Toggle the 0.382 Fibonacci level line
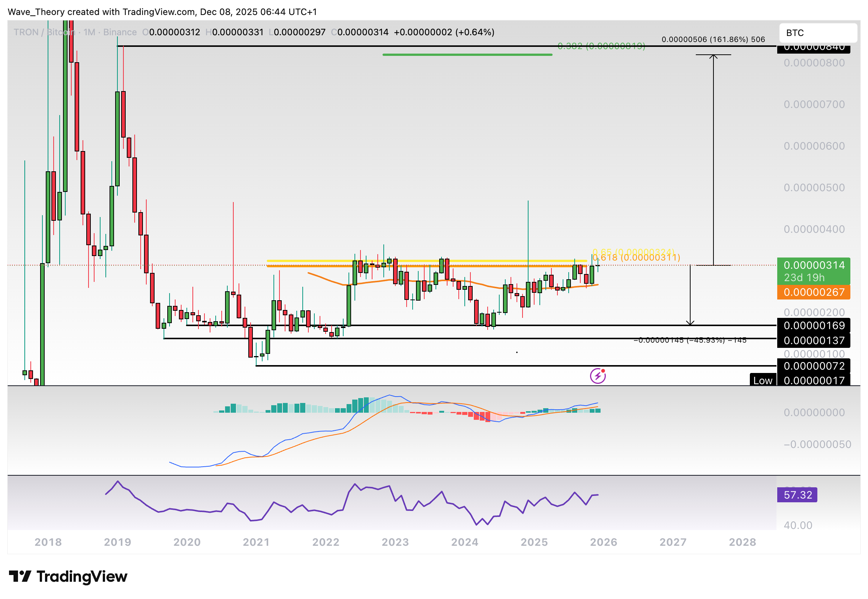 [467, 55]
